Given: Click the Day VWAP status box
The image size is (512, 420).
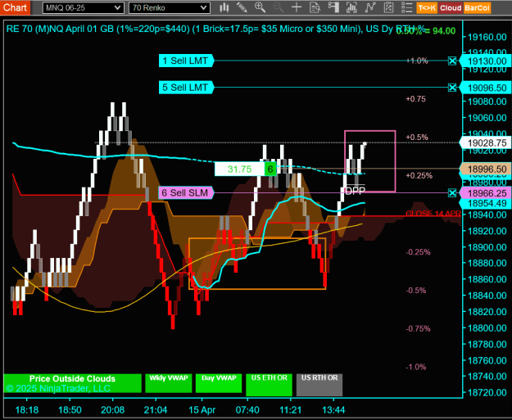Looking at the screenshot, I should click(219, 383).
